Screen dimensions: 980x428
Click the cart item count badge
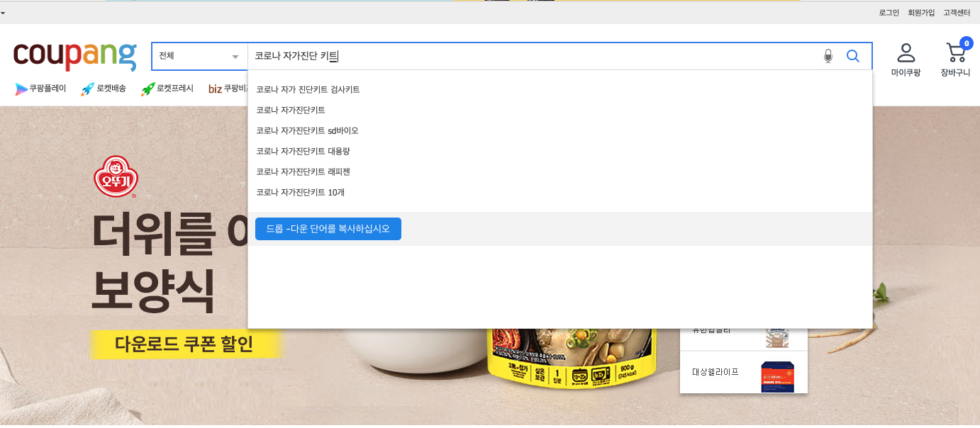tap(966, 43)
